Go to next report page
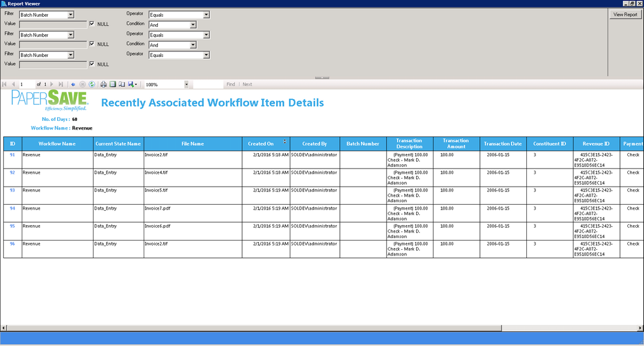 (52, 84)
